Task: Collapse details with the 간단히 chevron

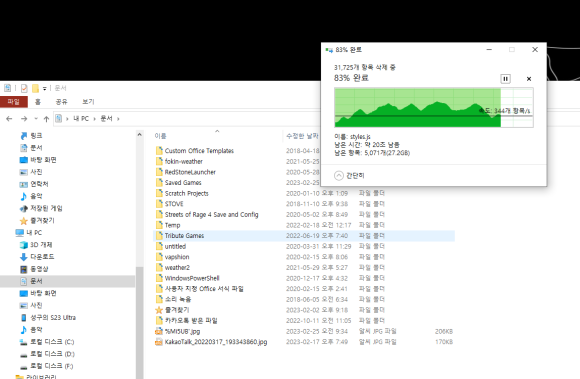Action: [339, 176]
